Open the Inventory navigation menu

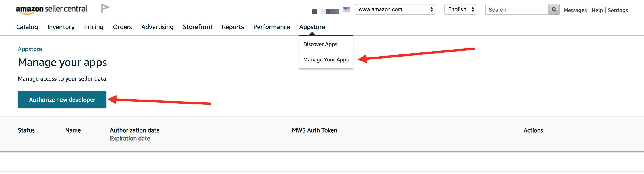(61, 27)
